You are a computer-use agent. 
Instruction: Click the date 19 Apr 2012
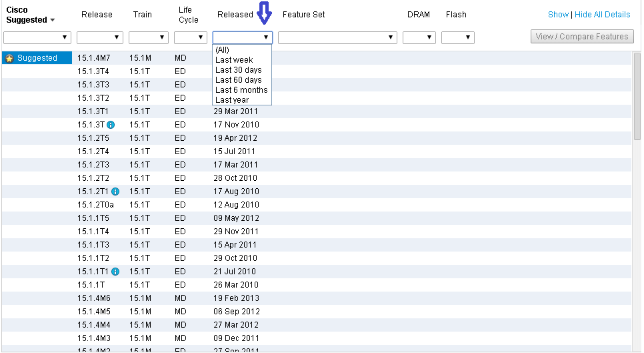pyautogui.click(x=235, y=138)
